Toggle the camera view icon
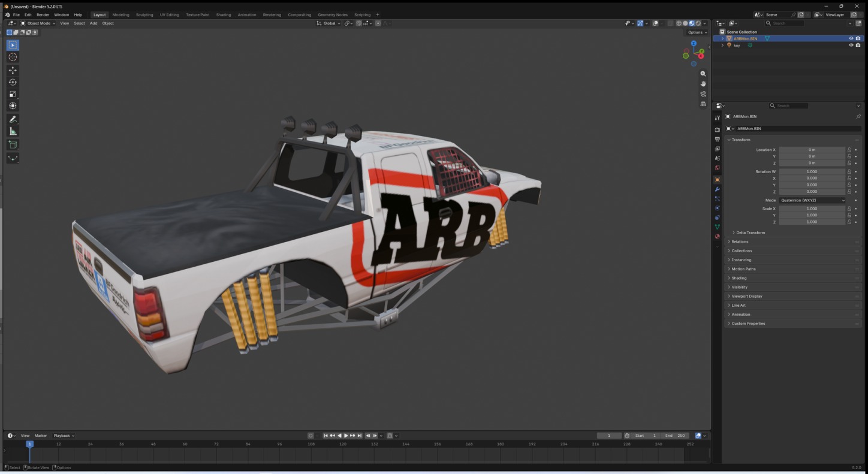 [703, 94]
